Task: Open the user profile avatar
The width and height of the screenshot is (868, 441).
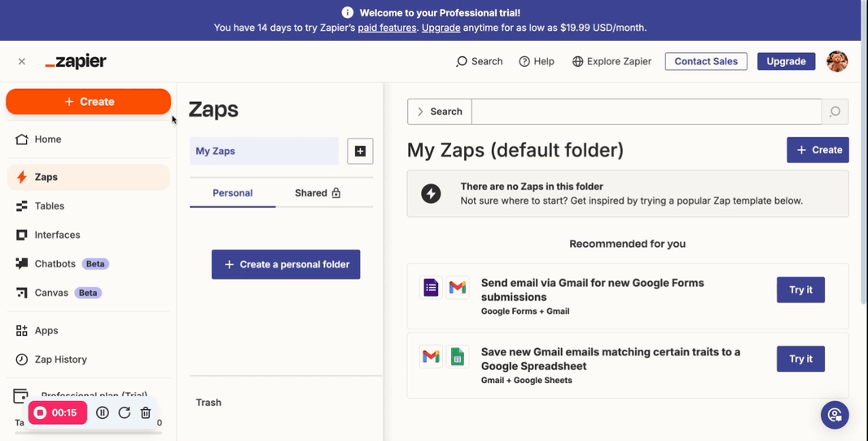Action: pos(837,61)
